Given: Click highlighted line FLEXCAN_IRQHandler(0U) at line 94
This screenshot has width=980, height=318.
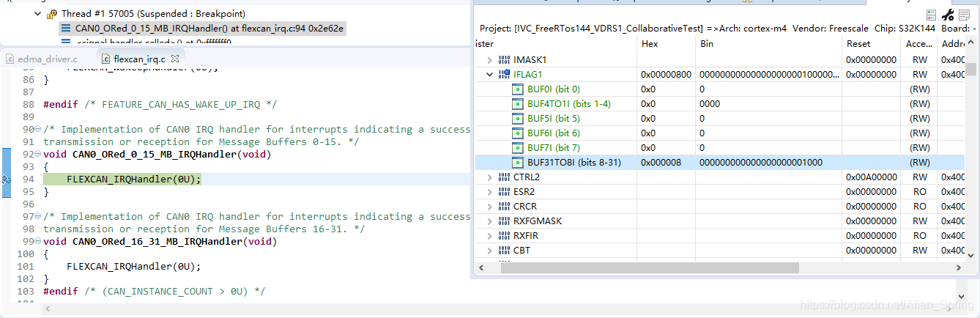Looking at the screenshot, I should [x=133, y=179].
